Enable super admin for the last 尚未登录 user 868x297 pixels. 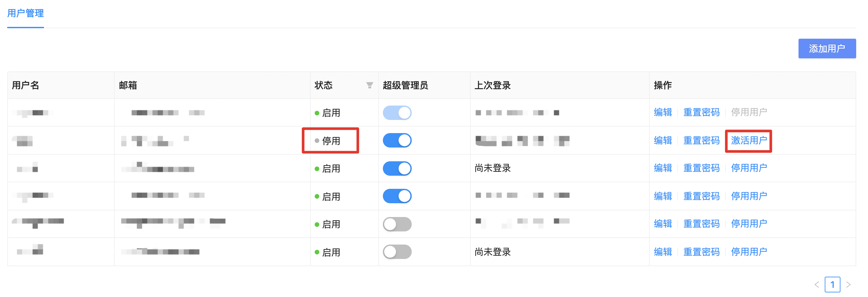[397, 251]
